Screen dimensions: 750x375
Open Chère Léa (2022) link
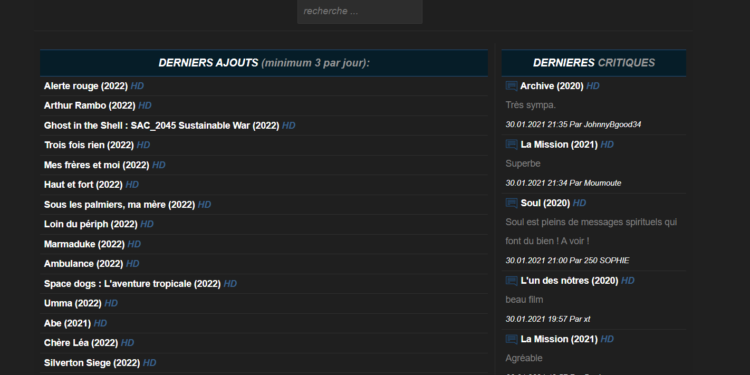click(81, 343)
